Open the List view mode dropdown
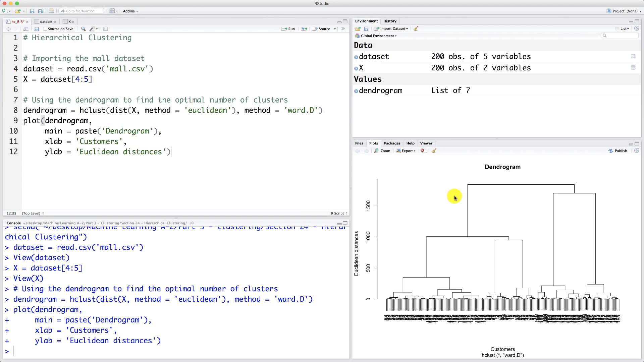Image resolution: width=644 pixels, height=362 pixels. (x=623, y=28)
